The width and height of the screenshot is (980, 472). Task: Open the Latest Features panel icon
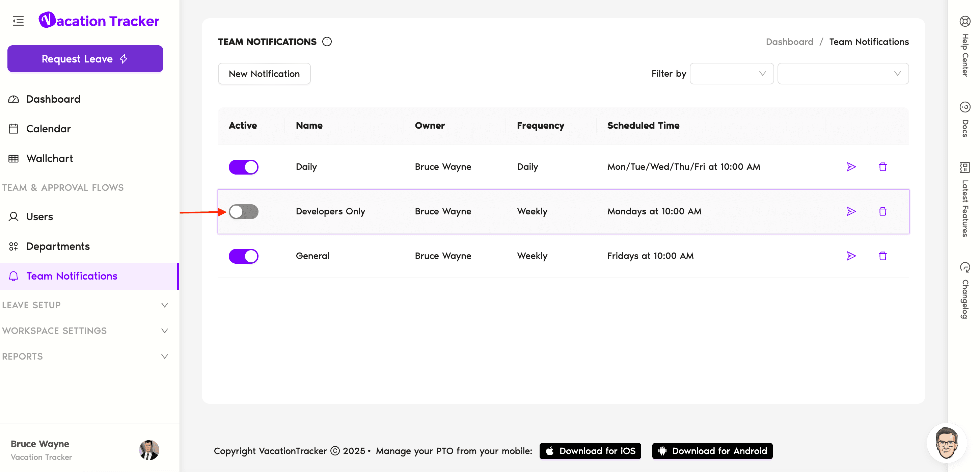tap(965, 167)
